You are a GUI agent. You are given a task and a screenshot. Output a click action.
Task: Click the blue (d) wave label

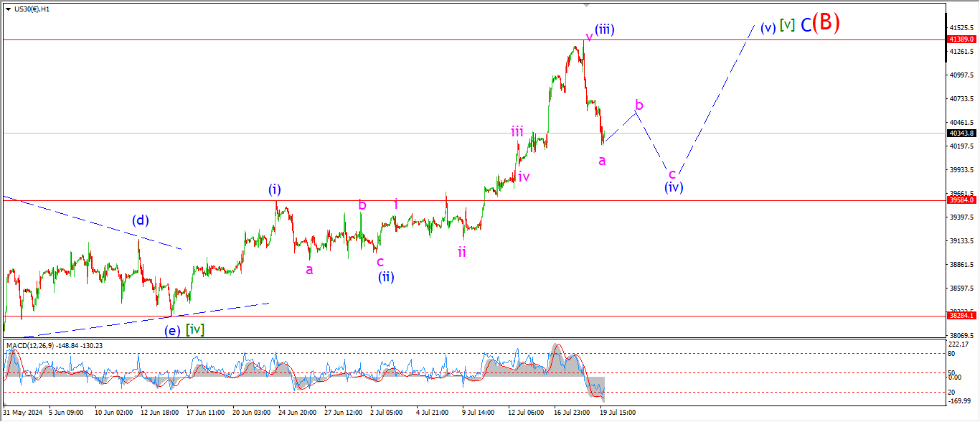pyautogui.click(x=140, y=220)
